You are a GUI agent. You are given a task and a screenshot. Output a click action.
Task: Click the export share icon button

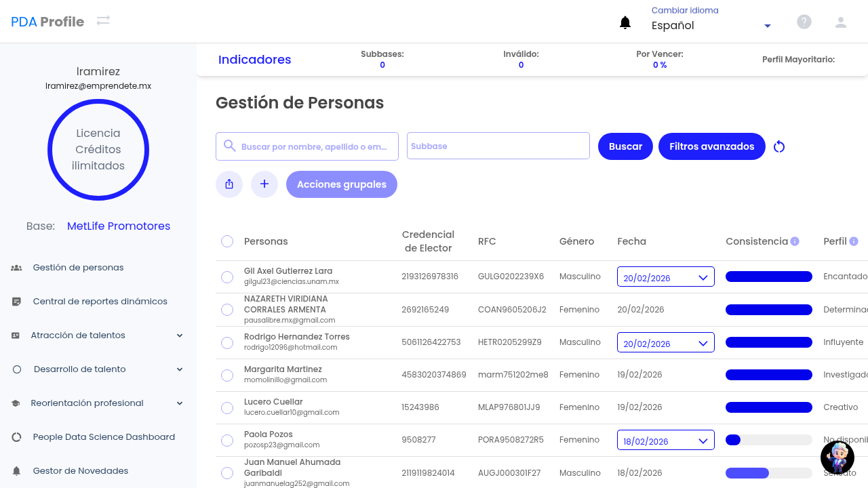229,184
